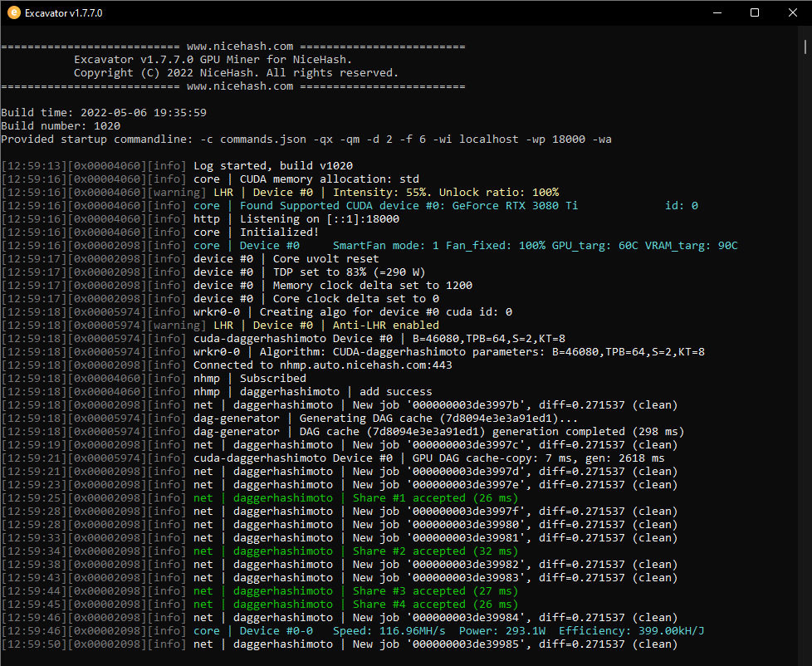Close the Excavator window
Screen dimensions: 812x666
[x=792, y=12]
